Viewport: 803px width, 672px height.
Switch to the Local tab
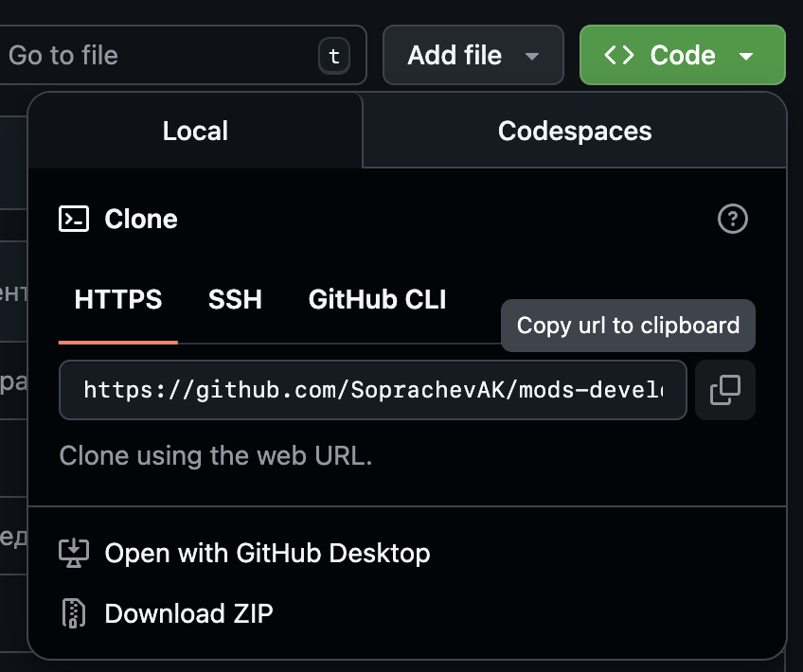pos(195,131)
